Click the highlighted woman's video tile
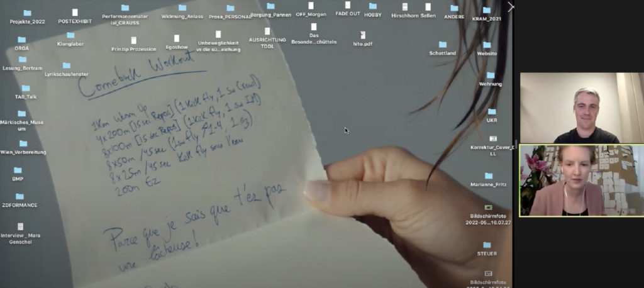Viewport: 644px width, 288px height. pyautogui.click(x=582, y=180)
